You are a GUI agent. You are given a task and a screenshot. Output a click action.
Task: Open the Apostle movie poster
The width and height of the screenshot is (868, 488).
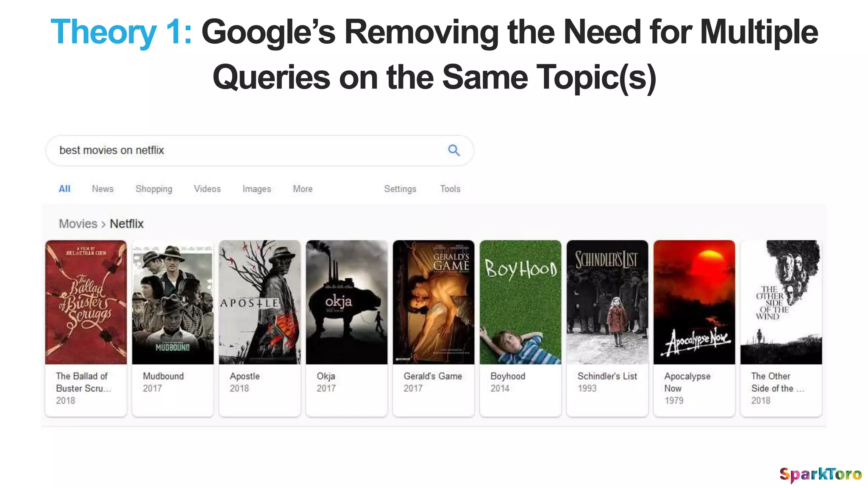260,302
